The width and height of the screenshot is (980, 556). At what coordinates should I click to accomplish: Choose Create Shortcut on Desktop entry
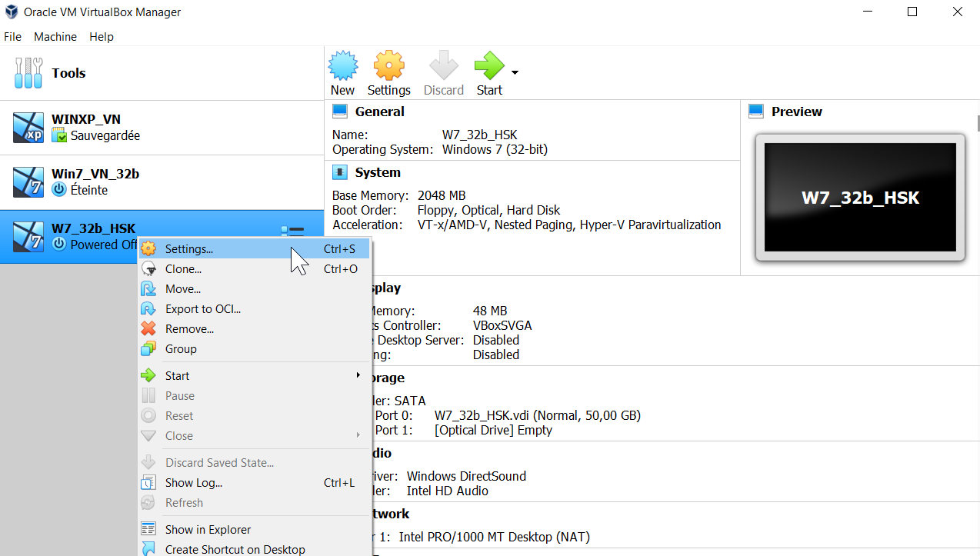(255, 549)
